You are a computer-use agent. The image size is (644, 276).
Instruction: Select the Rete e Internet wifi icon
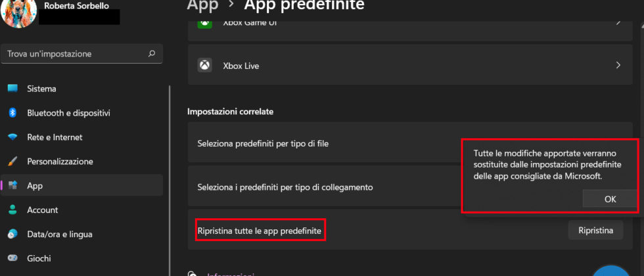(x=12, y=137)
